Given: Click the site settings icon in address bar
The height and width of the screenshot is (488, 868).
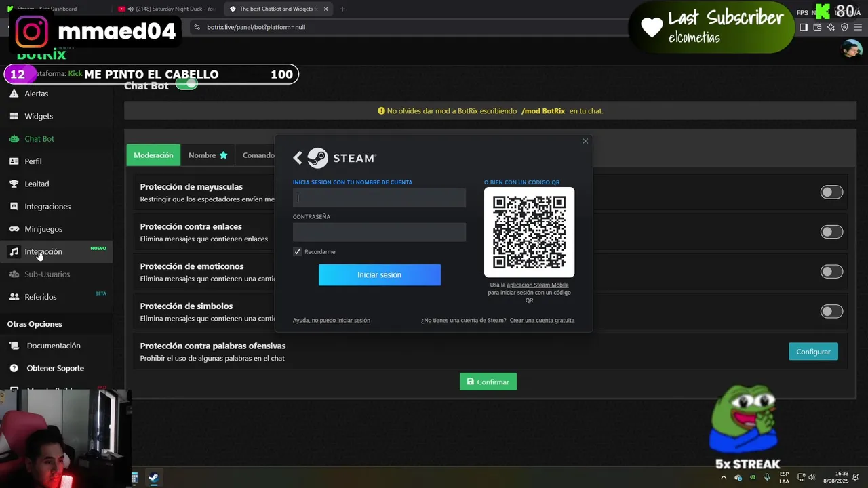Looking at the screenshot, I should [197, 27].
